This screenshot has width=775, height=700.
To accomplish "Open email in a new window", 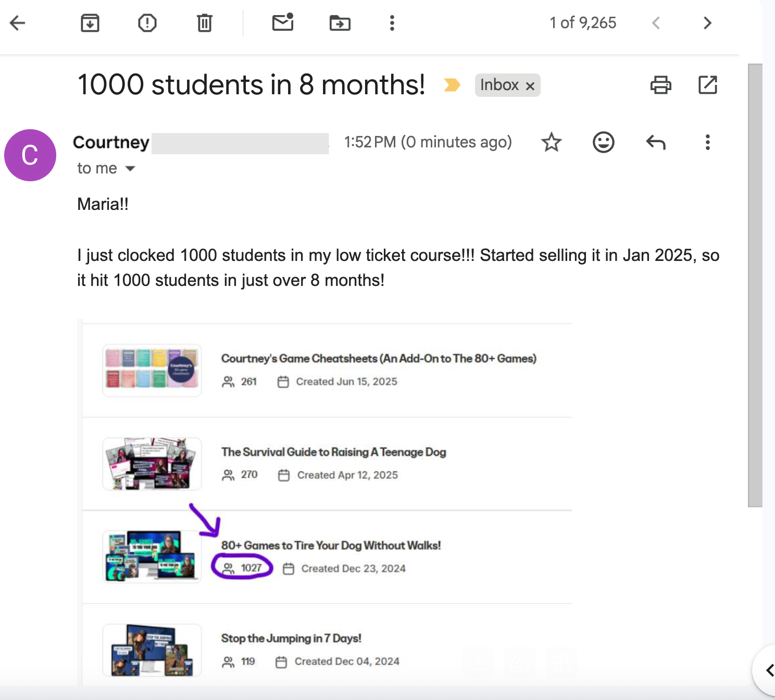I will click(708, 85).
